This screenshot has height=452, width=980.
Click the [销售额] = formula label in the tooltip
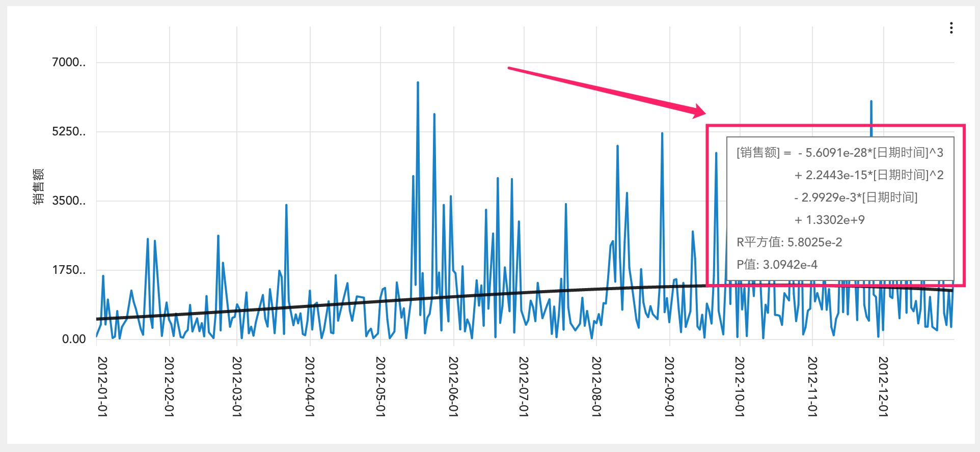pyautogui.click(x=764, y=153)
